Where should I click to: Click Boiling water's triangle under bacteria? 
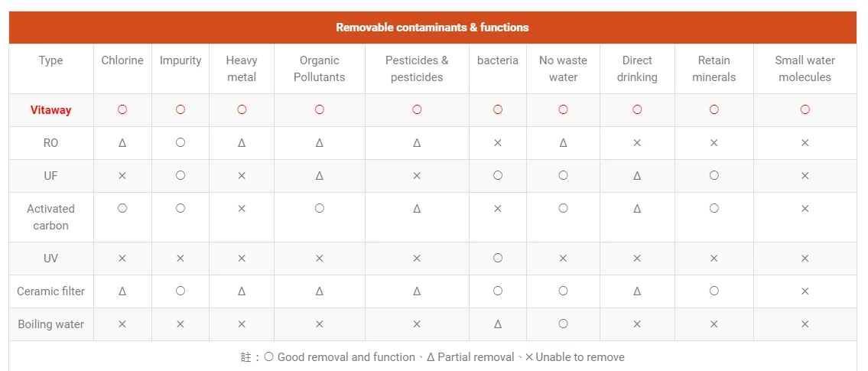[498, 324]
